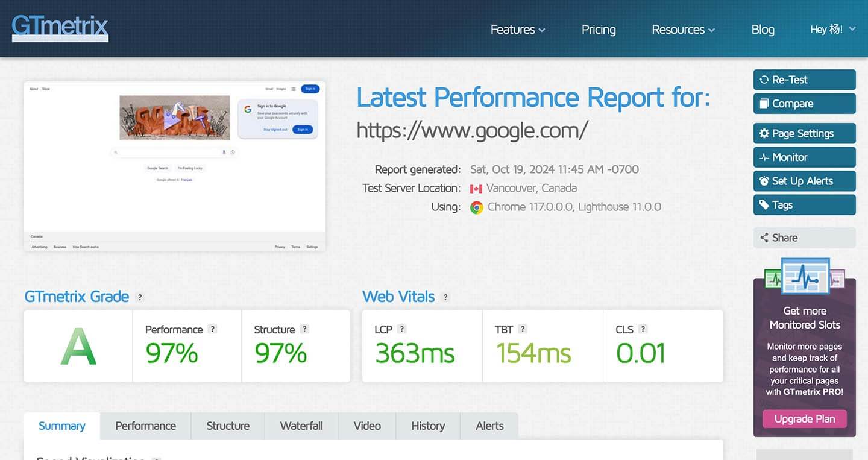Open the Google page screenshot thumbnail
The height and width of the screenshot is (460, 868).
pos(175,166)
